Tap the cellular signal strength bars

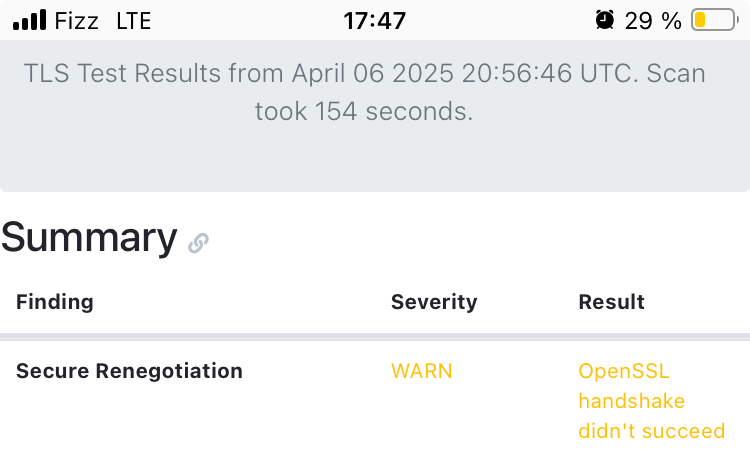pos(30,20)
